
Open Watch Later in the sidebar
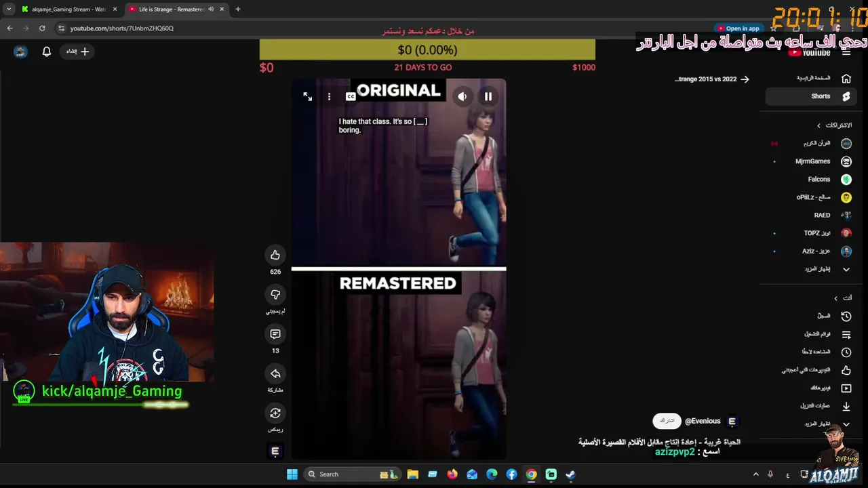coord(812,352)
